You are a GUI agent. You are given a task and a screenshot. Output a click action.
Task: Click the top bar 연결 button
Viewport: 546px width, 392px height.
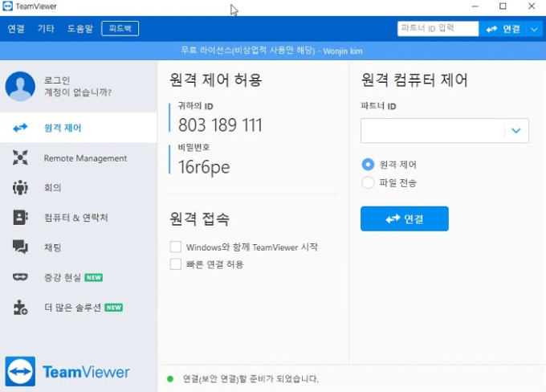[x=503, y=29]
